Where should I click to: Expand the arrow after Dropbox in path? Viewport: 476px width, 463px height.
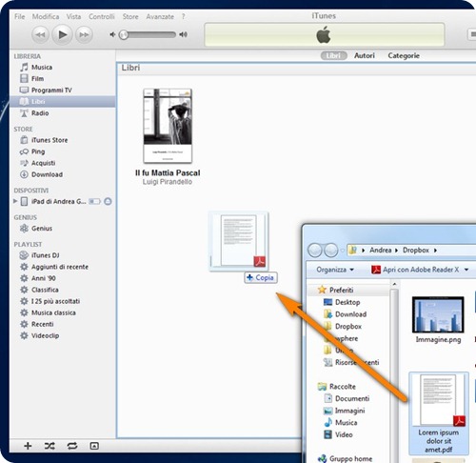436,251
